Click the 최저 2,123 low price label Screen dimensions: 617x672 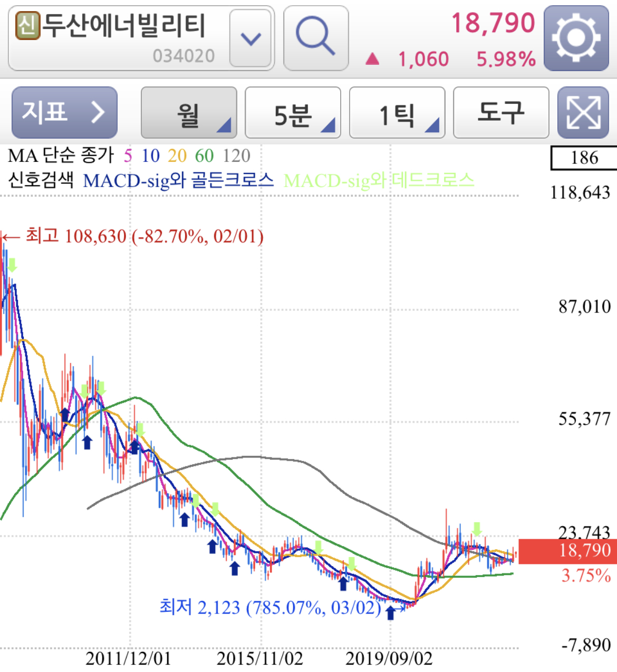coord(270,607)
